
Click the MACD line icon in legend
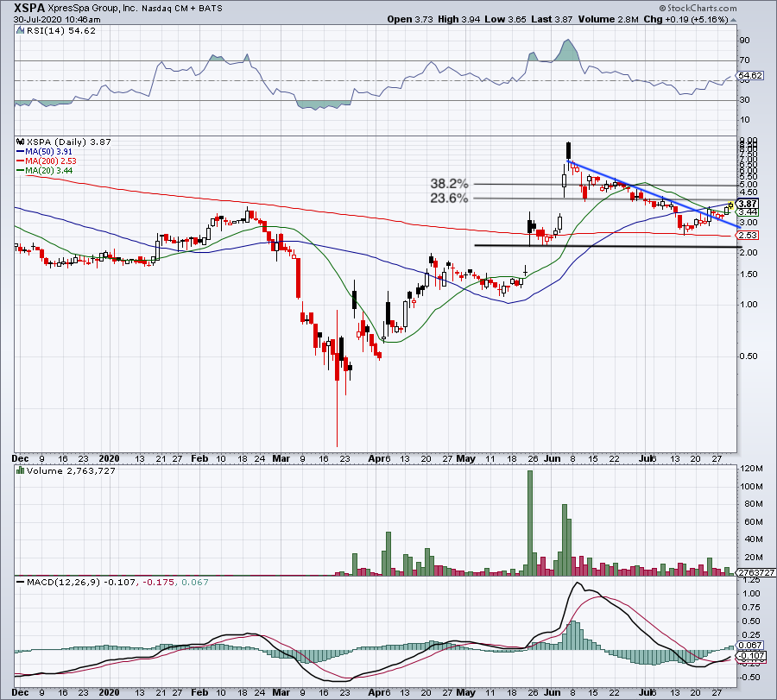tap(21, 582)
